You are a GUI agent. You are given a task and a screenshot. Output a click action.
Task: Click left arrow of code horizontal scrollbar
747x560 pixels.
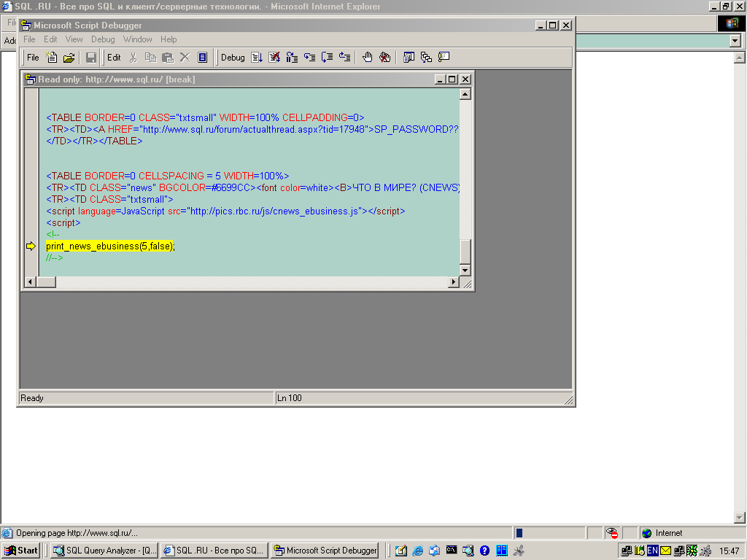coord(31,282)
